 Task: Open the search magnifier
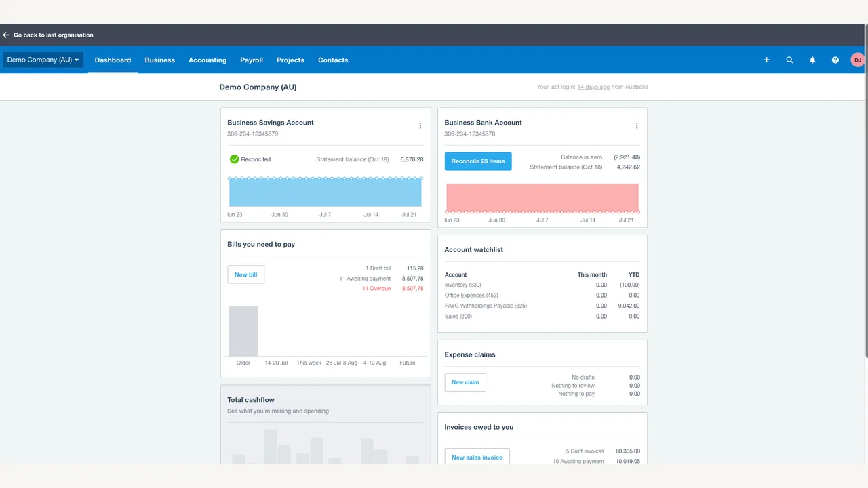(789, 60)
